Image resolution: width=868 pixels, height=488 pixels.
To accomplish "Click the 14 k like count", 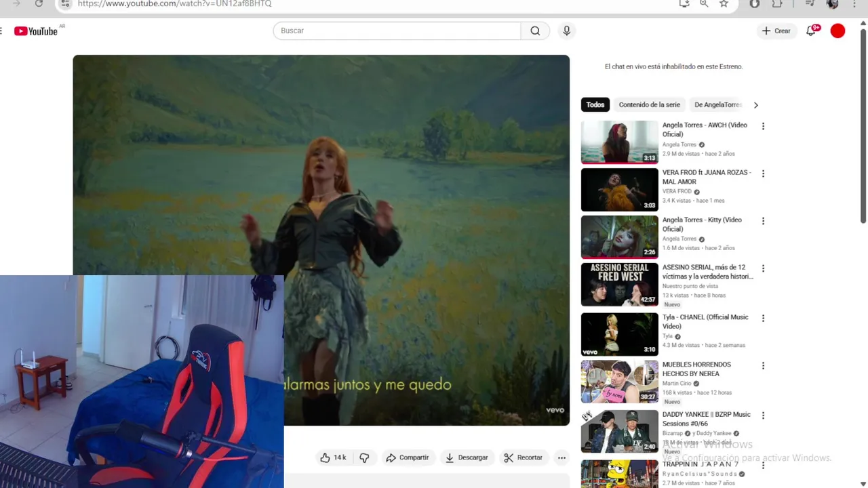I will pyautogui.click(x=340, y=457).
